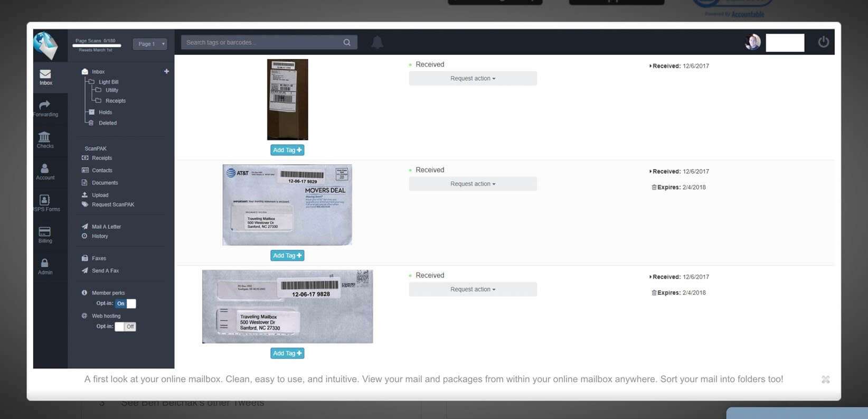Click the plus icon beside Inbox

point(166,71)
